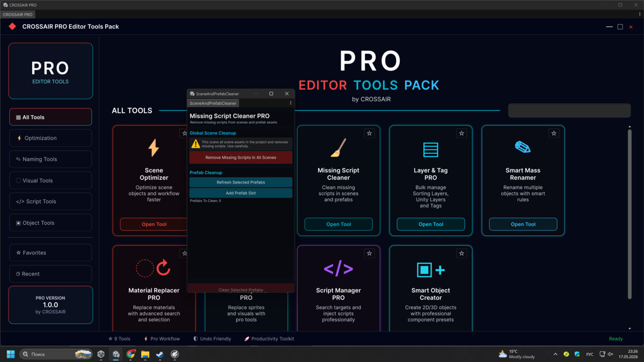Click the Missing Script Cleaner broom icon

pos(339,147)
